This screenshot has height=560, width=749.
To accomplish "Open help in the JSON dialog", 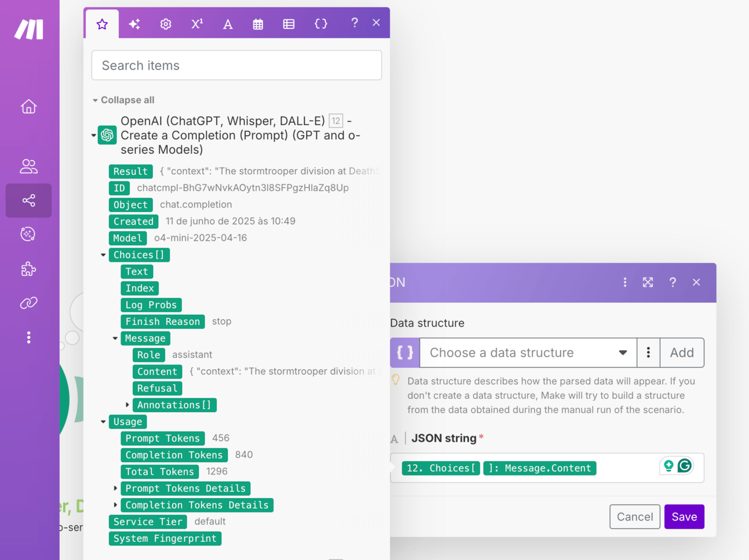I will [672, 282].
